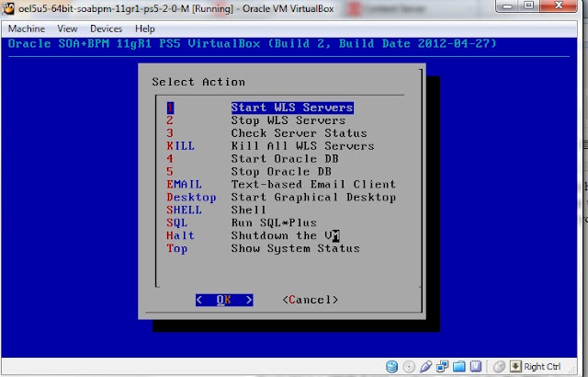Click the OK button
Viewport: 588px width, 377px height.
[x=224, y=300]
